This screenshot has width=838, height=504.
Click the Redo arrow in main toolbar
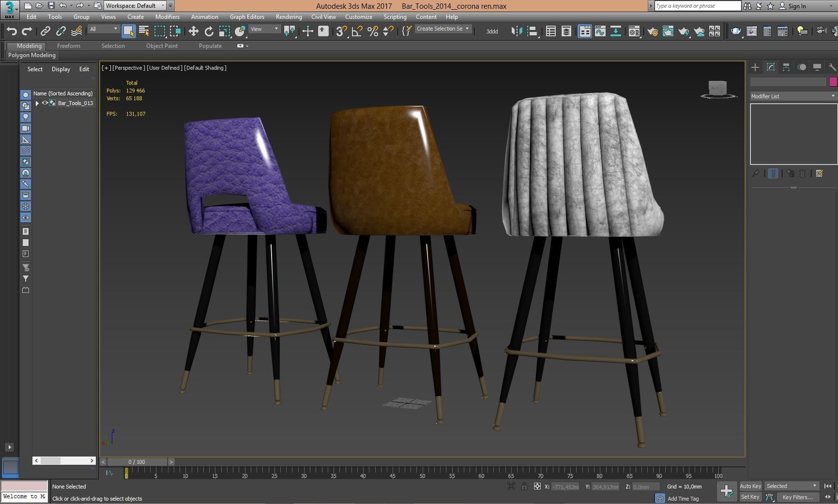pyautogui.click(x=27, y=31)
